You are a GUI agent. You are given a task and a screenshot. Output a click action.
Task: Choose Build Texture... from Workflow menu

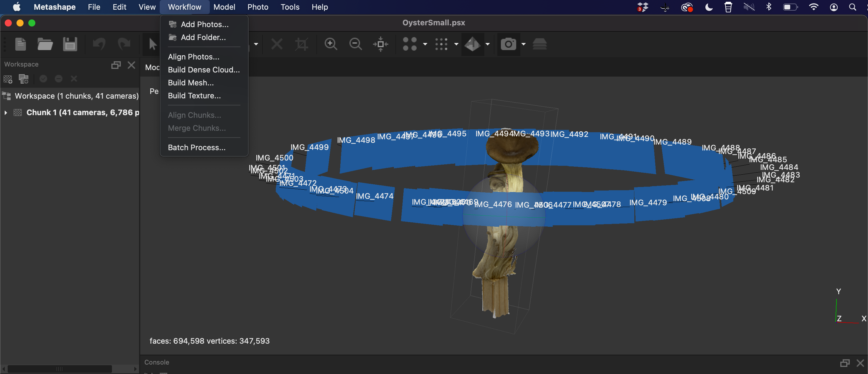204,96
